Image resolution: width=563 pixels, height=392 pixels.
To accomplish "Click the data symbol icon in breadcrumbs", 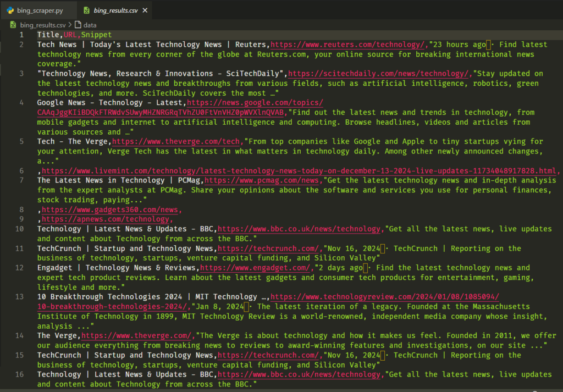I will [78, 25].
